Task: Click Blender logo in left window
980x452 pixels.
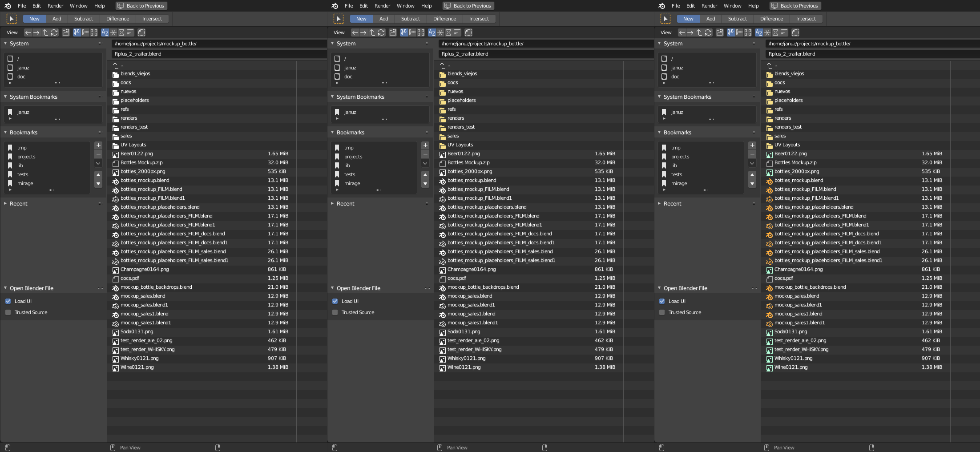Action: pos(8,6)
